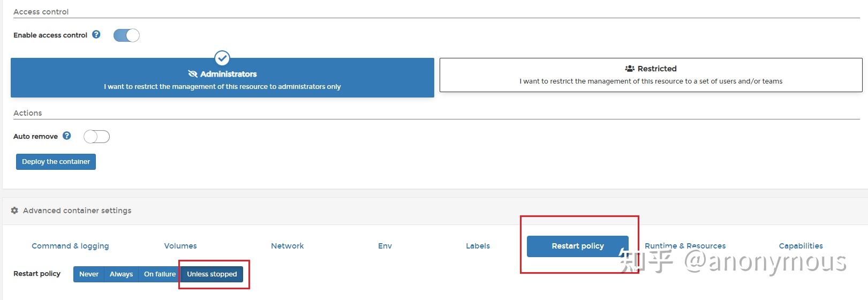Screen dimensions: 868x300
Task: Open the Command & logging tab
Action: click(x=70, y=246)
